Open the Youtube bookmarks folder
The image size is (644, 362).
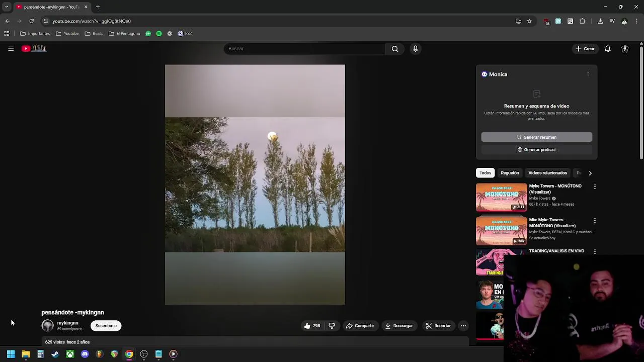67,34
